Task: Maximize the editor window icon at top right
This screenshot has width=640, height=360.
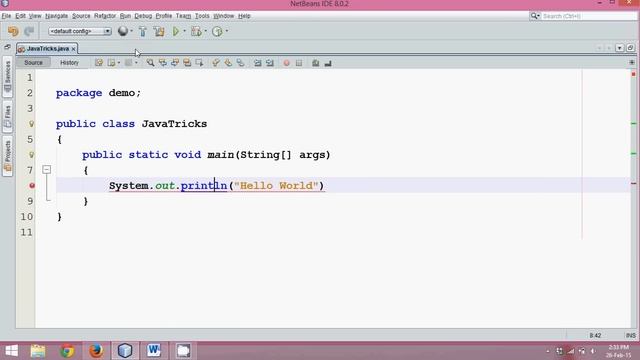Action: (630, 48)
